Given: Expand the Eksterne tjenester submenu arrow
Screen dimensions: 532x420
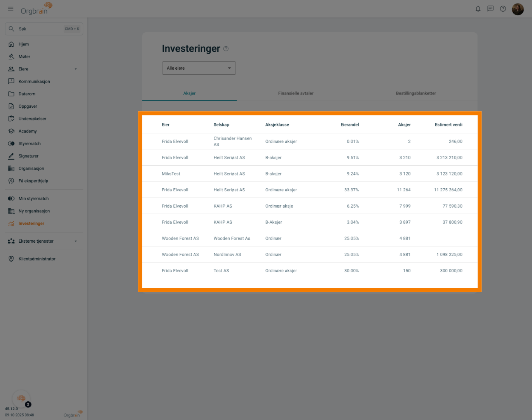Looking at the screenshot, I should pos(76,241).
